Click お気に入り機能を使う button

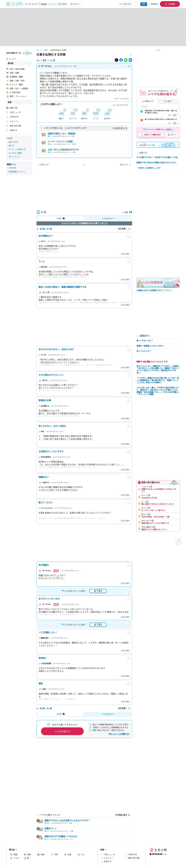tap(151, 135)
